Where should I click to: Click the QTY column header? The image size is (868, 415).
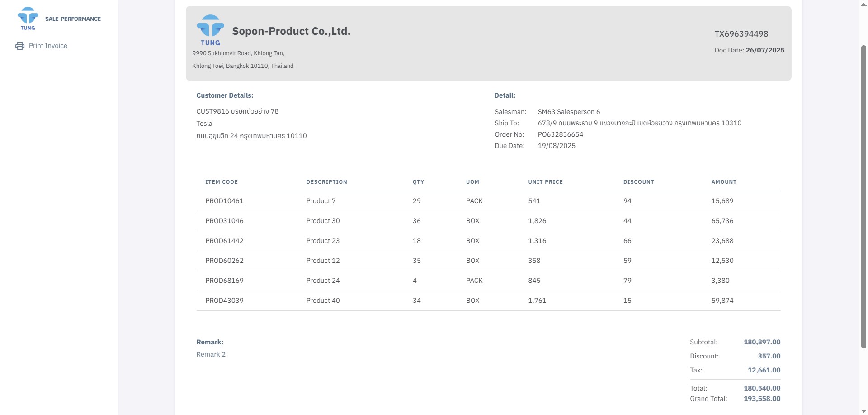(418, 182)
